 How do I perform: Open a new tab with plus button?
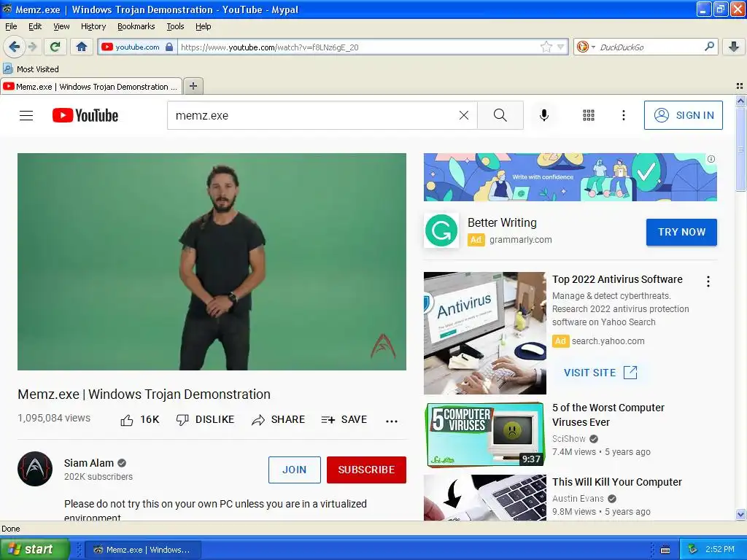(193, 86)
